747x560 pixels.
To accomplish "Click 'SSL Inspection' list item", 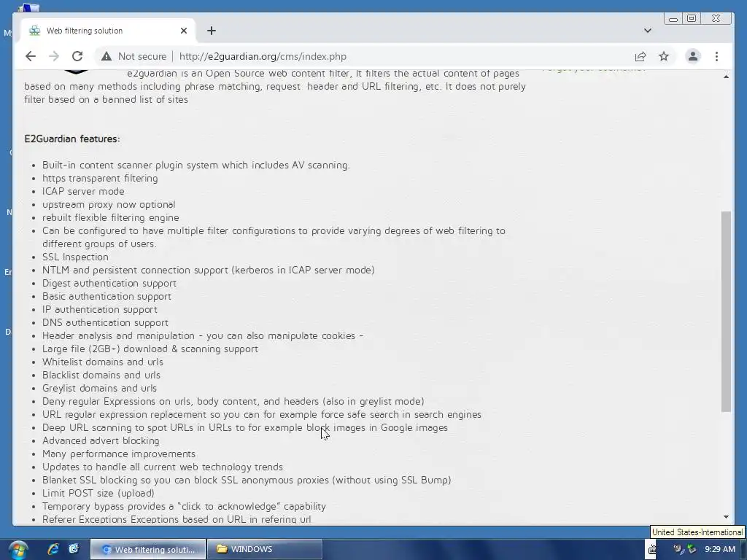I will pos(75,257).
